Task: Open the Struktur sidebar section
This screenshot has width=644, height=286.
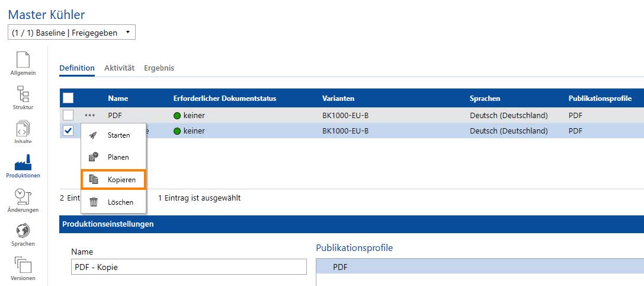Action: pyautogui.click(x=23, y=97)
